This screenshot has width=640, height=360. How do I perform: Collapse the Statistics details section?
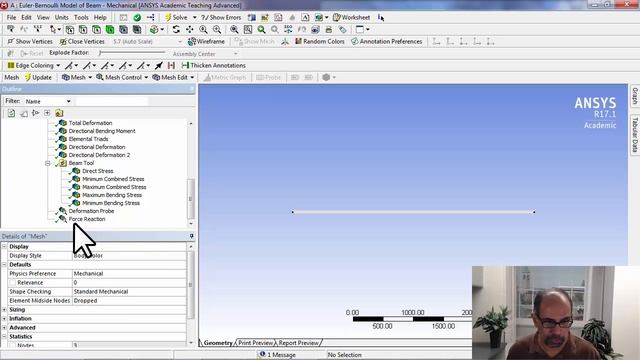[x=4, y=337]
